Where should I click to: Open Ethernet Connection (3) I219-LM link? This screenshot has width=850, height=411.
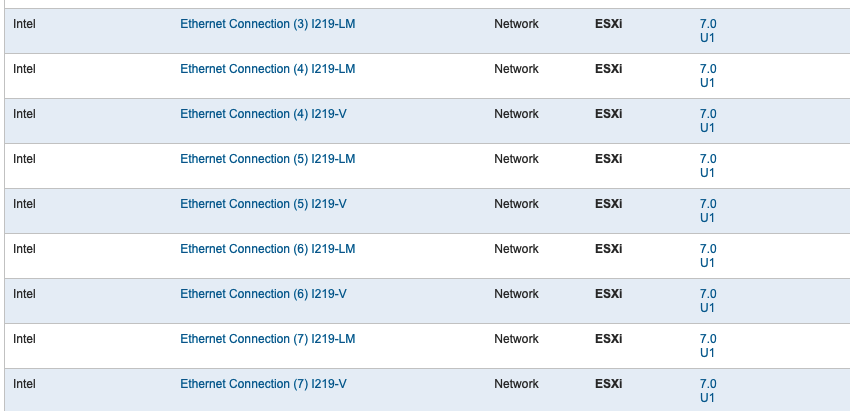[x=268, y=24]
